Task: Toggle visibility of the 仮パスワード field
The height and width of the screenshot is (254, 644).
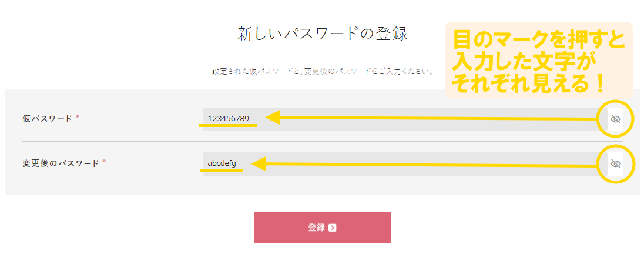Action: pos(615,119)
